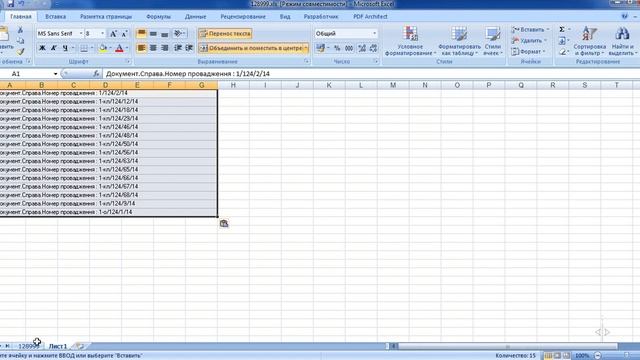Increase font size with large A
Viewport: 640px width, 360px height.
tap(113, 33)
